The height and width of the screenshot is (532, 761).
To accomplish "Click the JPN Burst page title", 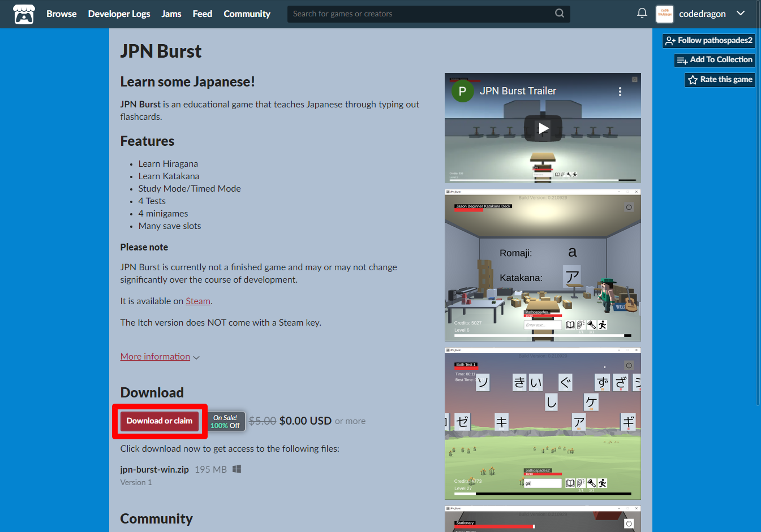I will click(161, 51).
